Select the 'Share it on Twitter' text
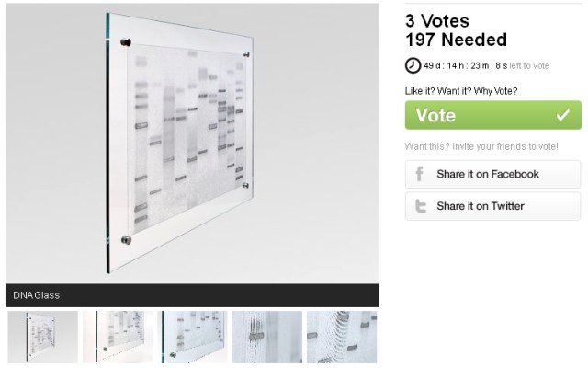588x368 pixels. (x=480, y=206)
